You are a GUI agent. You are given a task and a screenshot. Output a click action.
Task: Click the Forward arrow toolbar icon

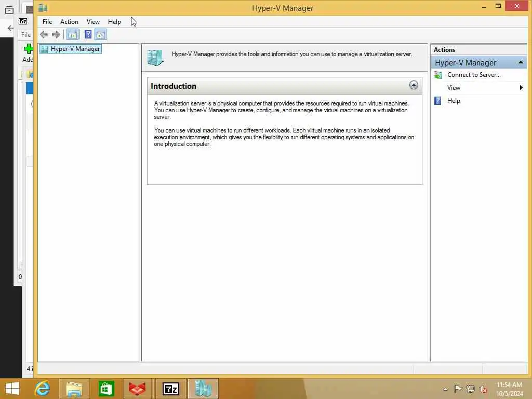click(56, 35)
